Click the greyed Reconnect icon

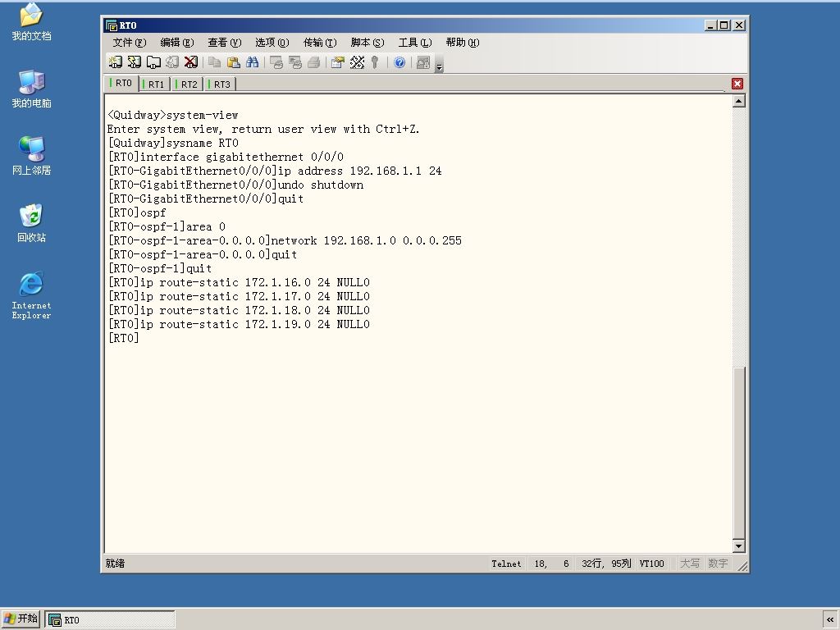coord(172,62)
